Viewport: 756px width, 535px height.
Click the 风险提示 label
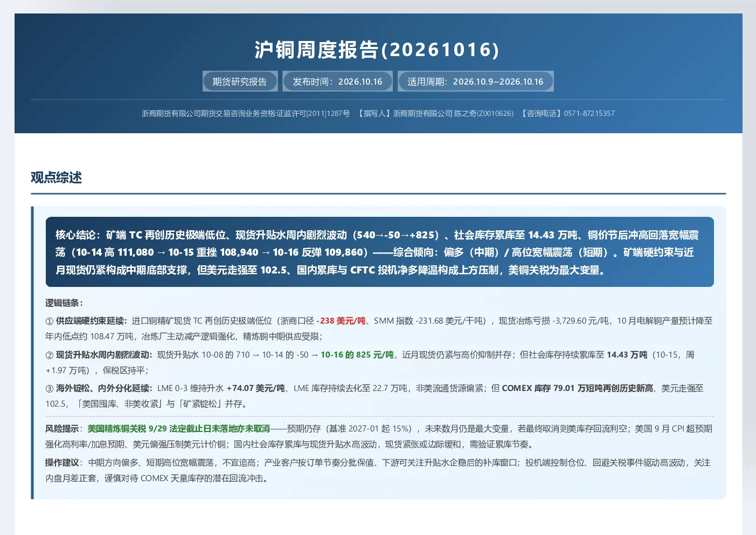pyautogui.click(x=62, y=429)
